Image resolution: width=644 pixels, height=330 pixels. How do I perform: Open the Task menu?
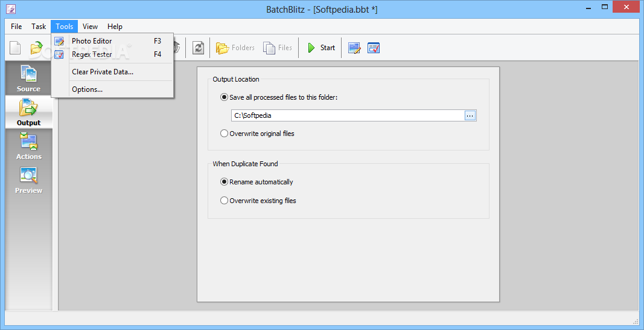[x=39, y=27]
